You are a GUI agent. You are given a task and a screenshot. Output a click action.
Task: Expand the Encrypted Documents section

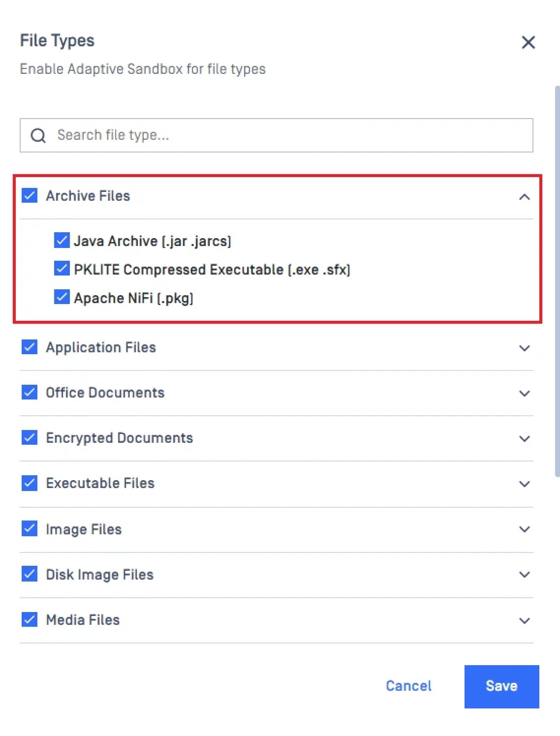pyautogui.click(x=524, y=439)
